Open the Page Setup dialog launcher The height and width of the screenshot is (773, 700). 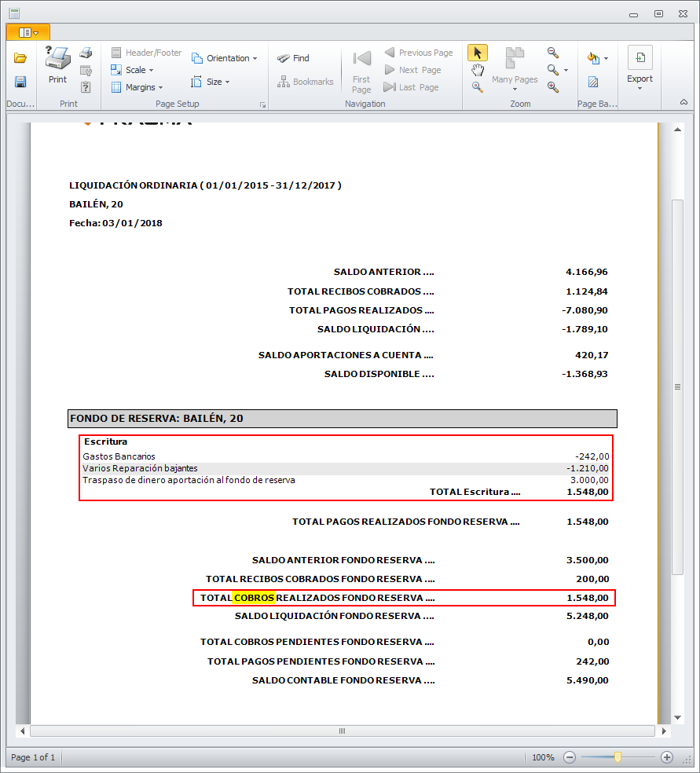[x=262, y=105]
